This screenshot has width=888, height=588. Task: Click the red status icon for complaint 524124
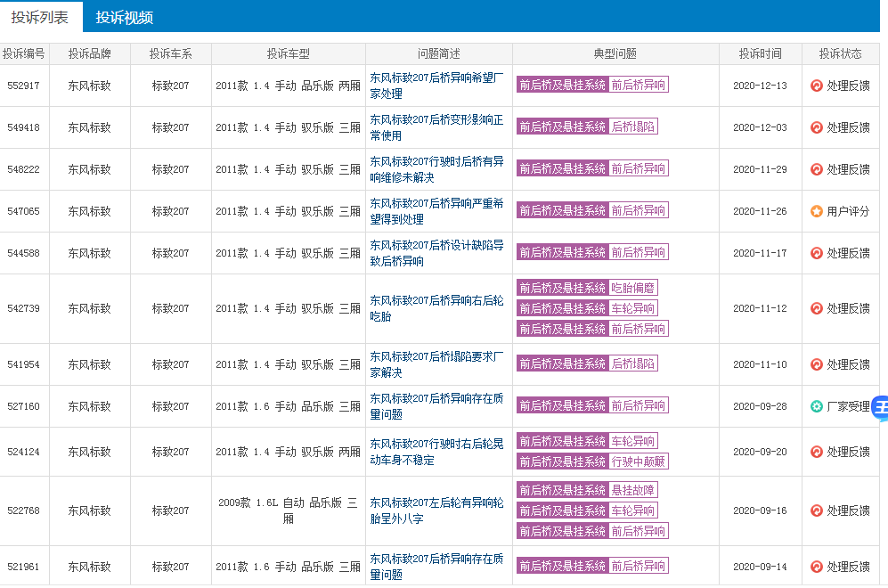pyautogui.click(x=816, y=452)
